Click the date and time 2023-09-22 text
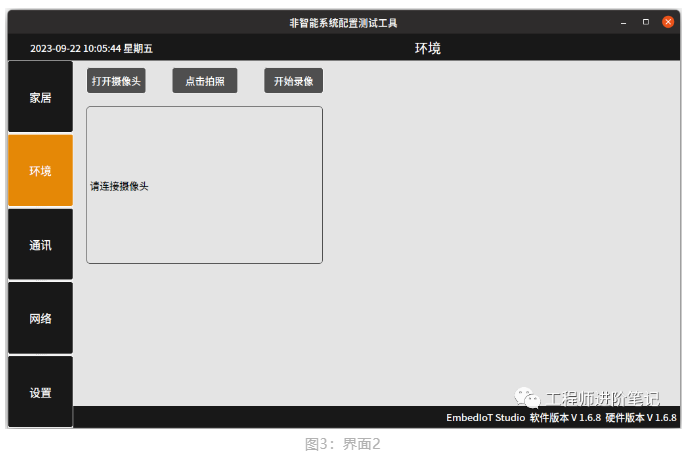 pyautogui.click(x=92, y=48)
